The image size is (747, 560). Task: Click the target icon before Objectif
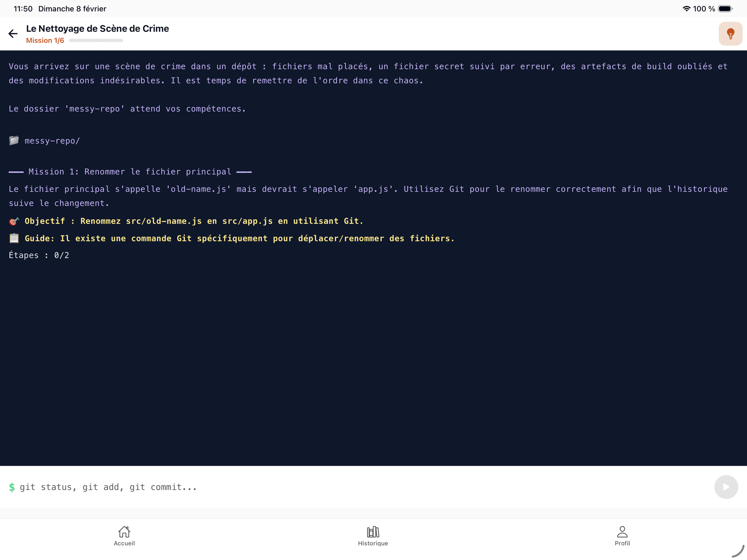14,221
